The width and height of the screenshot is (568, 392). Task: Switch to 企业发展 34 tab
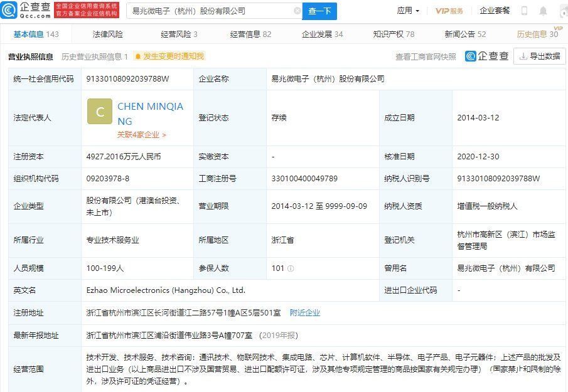click(322, 34)
